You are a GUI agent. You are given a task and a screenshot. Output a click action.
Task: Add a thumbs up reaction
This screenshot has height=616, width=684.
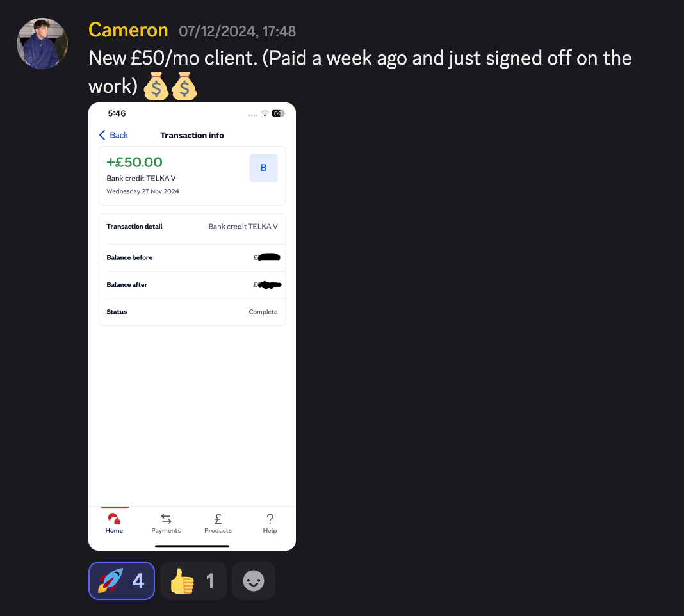coord(193,581)
